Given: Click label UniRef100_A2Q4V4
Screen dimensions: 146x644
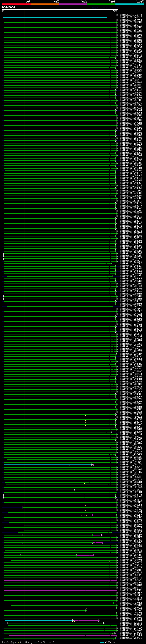Looking at the screenshot, I should [131, 560].
